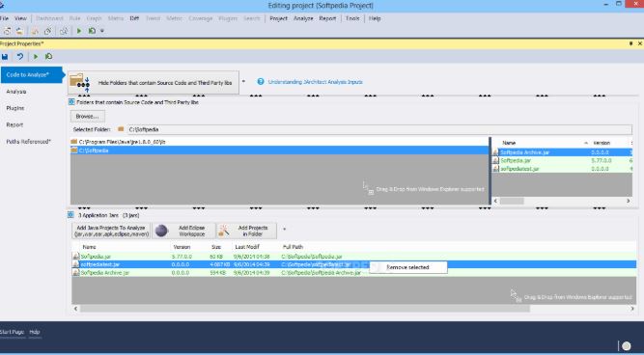Collapse the 3 Application Jars section

[70, 215]
